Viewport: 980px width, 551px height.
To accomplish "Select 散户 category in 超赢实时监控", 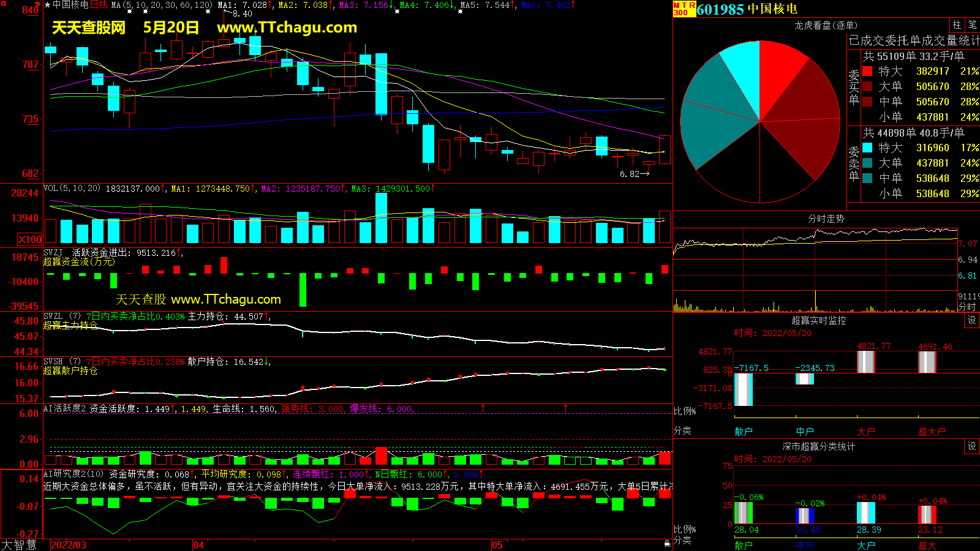I will pos(744,432).
